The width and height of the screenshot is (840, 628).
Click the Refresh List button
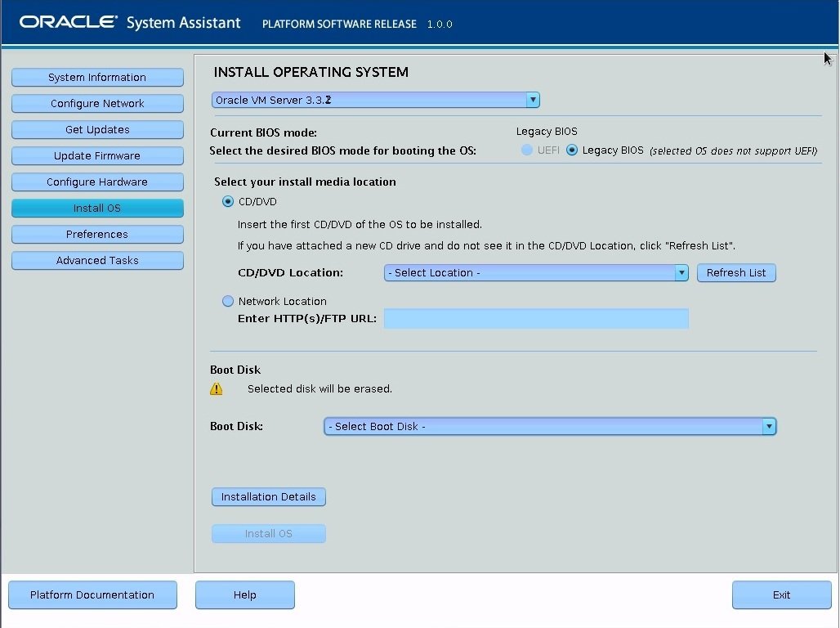pos(735,272)
